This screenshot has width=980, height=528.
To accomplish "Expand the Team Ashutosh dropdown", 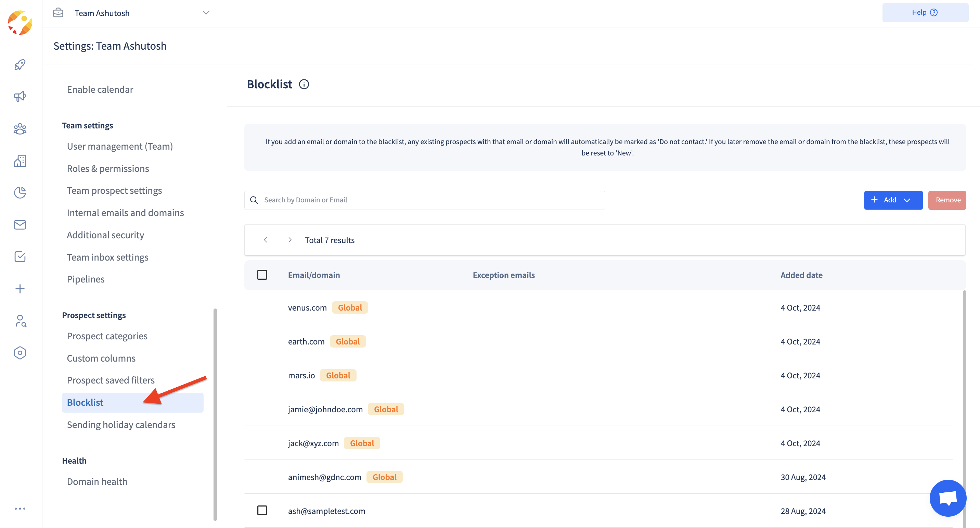I will (x=206, y=13).
